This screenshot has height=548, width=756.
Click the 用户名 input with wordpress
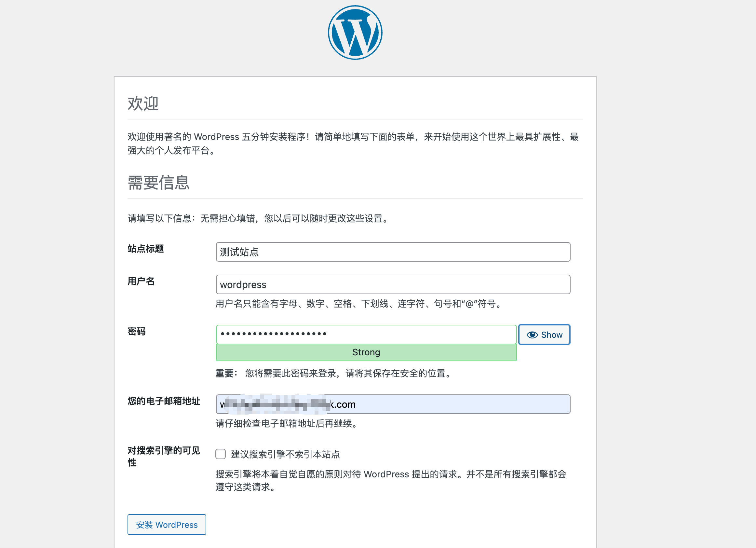(393, 284)
